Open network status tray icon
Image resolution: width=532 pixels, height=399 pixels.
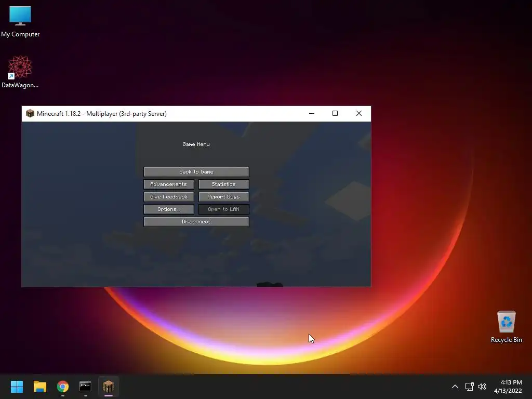(469, 387)
